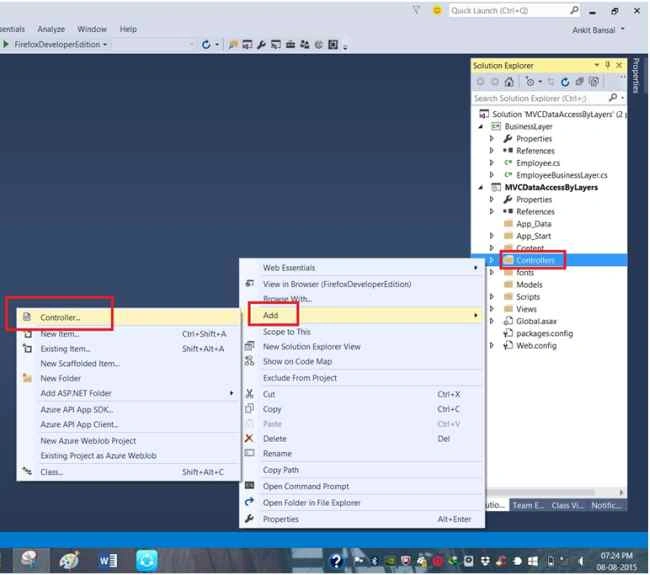Select the App_Data folder

pyautogui.click(x=533, y=224)
